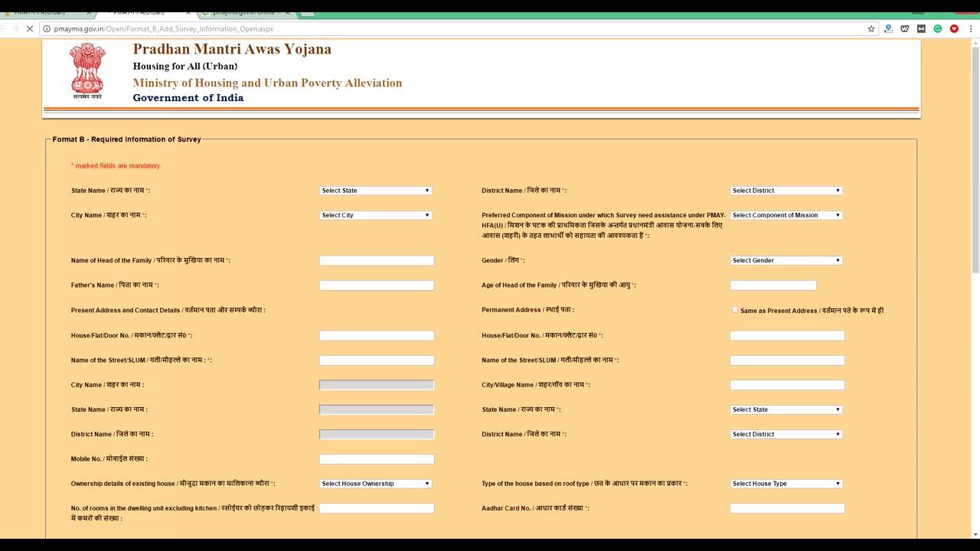Open the Grammarly green extension icon
The height and width of the screenshot is (551, 980).
click(x=937, y=28)
